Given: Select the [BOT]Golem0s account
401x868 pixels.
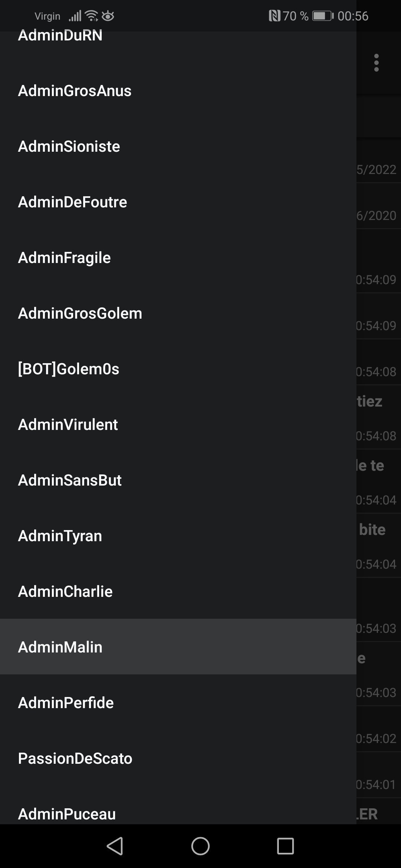Looking at the screenshot, I should point(178,369).
